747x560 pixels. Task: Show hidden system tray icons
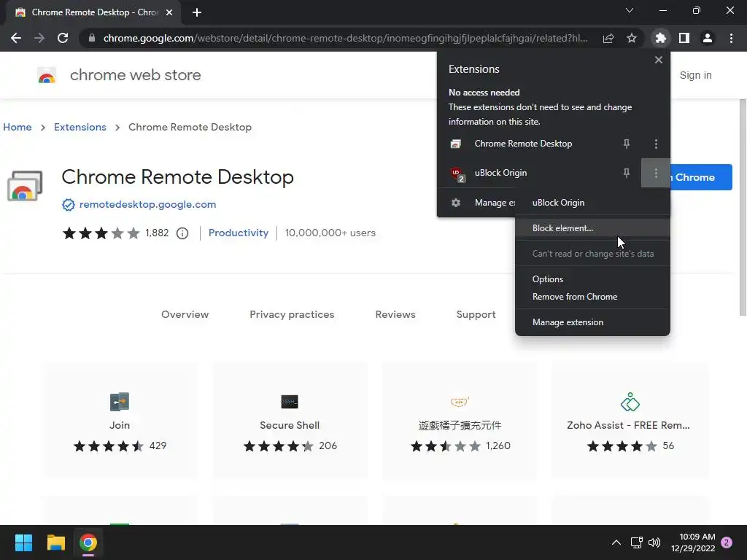pos(616,542)
